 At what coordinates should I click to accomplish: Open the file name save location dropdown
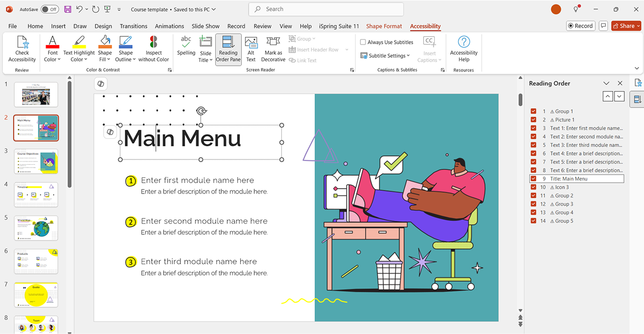[214, 9]
